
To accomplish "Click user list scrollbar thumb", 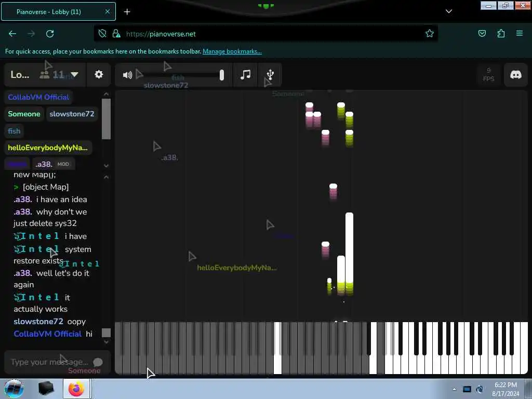I will pyautogui.click(x=106, y=119).
